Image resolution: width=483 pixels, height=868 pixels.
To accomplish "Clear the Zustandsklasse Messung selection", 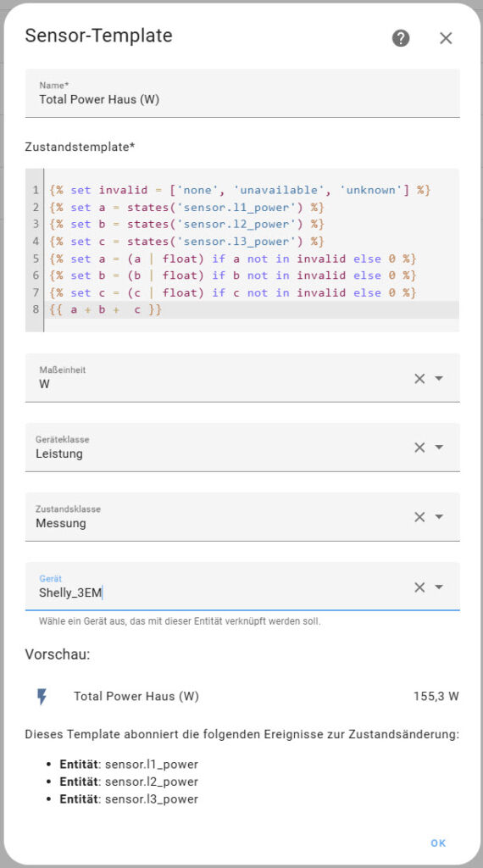I will 419,517.
